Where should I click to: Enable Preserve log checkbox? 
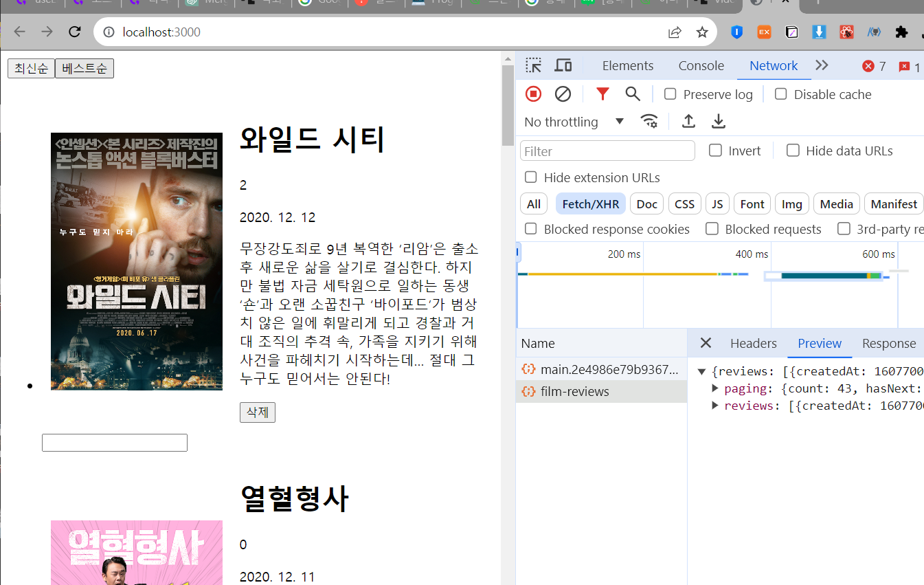(671, 94)
